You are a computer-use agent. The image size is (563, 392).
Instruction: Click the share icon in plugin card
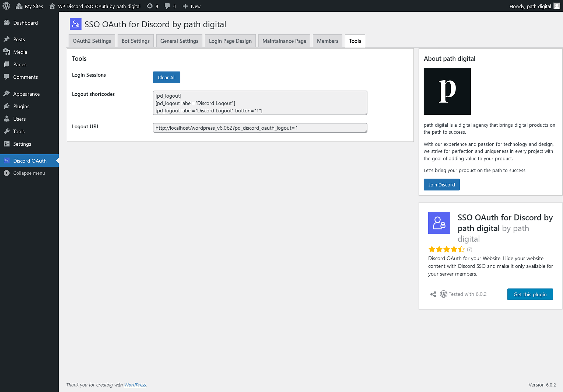(x=433, y=294)
